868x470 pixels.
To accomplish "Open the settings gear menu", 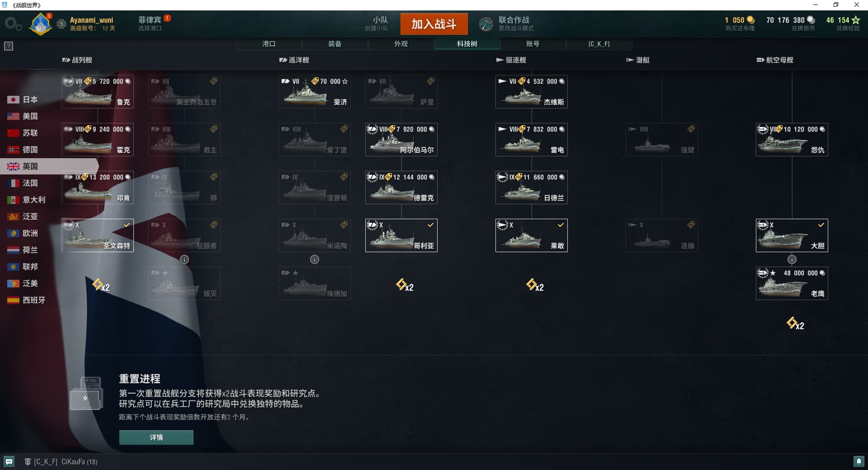I will [13, 24].
